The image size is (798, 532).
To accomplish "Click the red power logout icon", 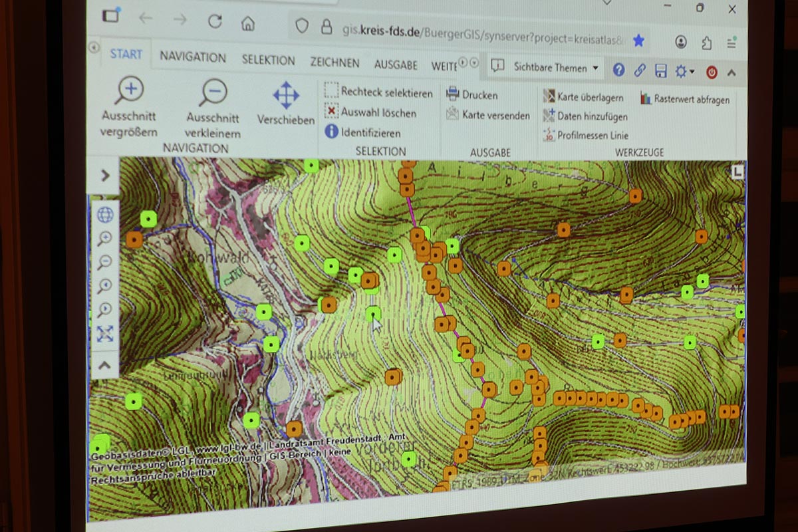I will [x=712, y=72].
